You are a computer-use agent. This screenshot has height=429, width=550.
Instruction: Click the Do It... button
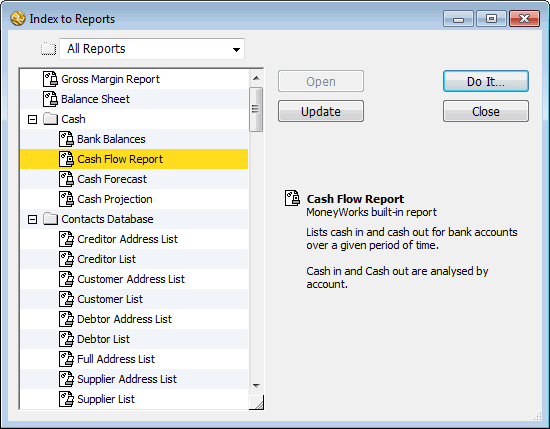[x=486, y=81]
